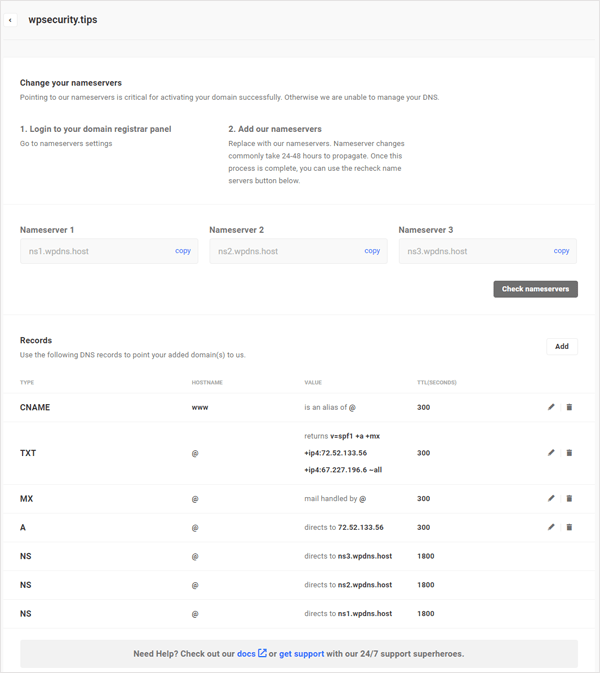Edit the MX record
The image size is (600, 673).
click(x=551, y=498)
